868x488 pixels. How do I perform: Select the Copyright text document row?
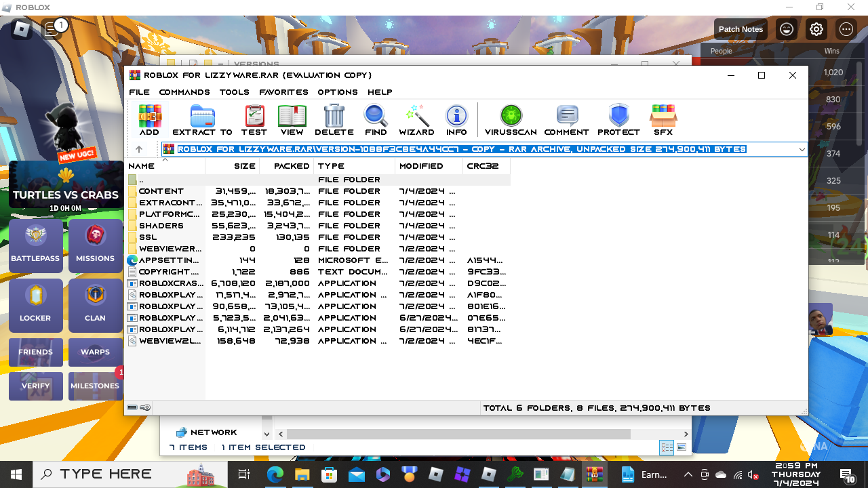(319, 272)
